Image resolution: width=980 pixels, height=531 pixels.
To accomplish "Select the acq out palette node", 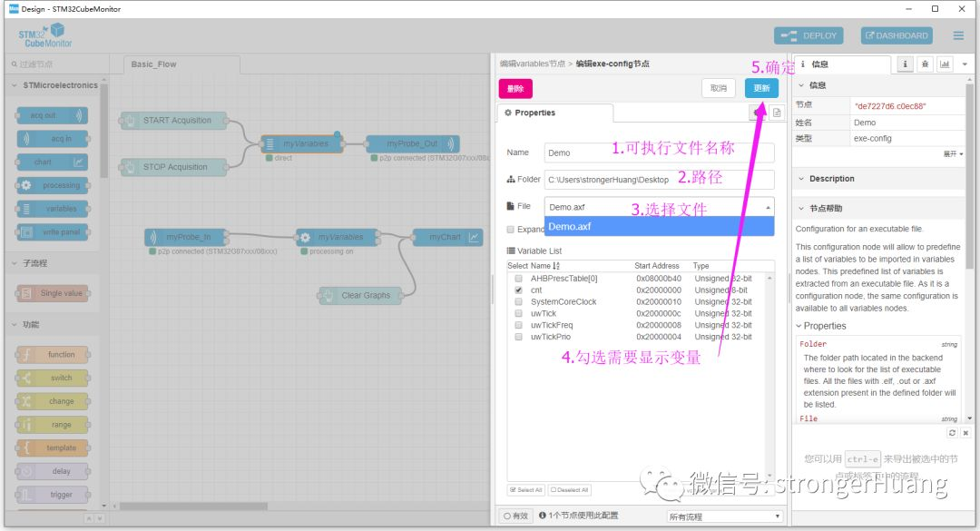I will [52, 115].
